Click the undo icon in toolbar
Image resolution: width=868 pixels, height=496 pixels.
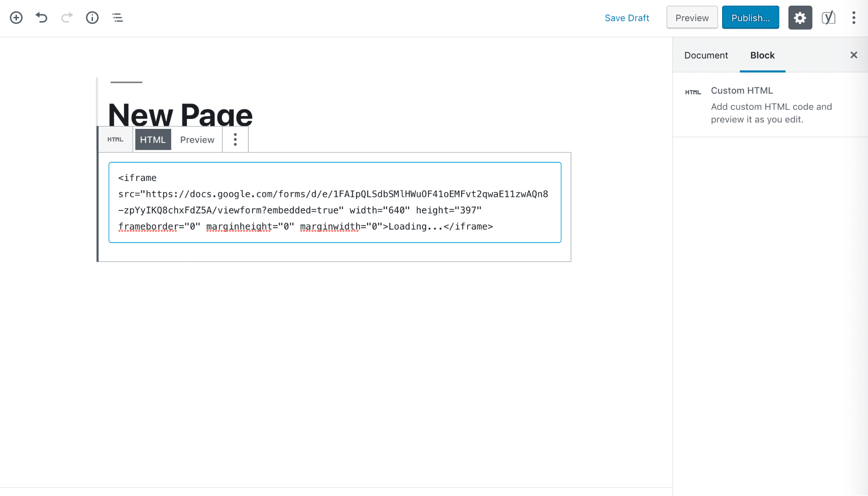41,17
